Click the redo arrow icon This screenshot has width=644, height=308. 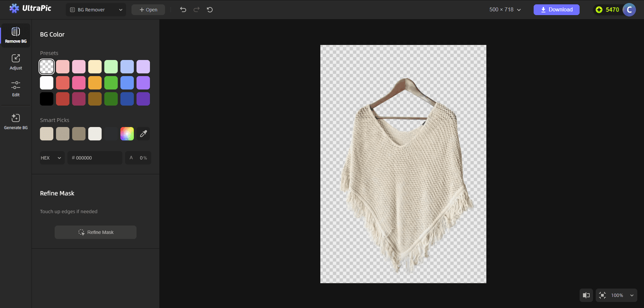196,10
